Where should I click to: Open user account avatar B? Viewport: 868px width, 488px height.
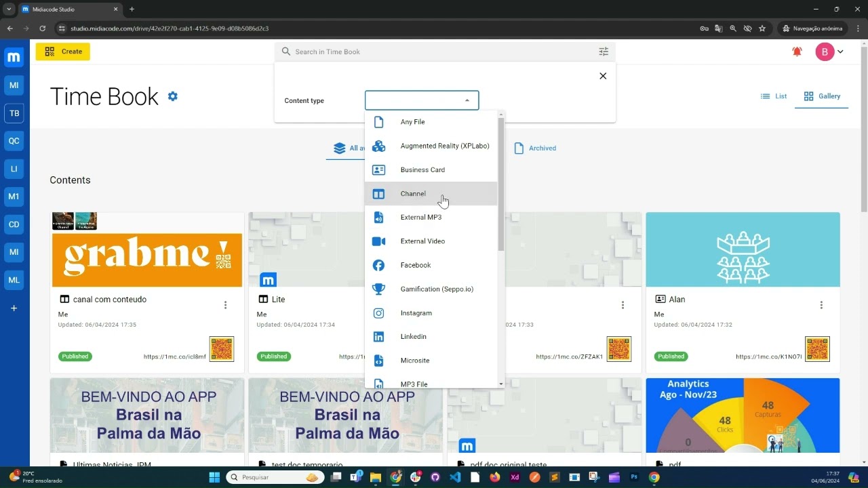pyautogui.click(x=825, y=52)
